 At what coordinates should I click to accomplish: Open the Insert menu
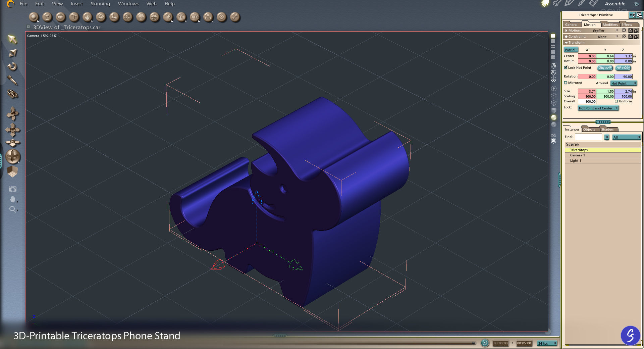76,4
